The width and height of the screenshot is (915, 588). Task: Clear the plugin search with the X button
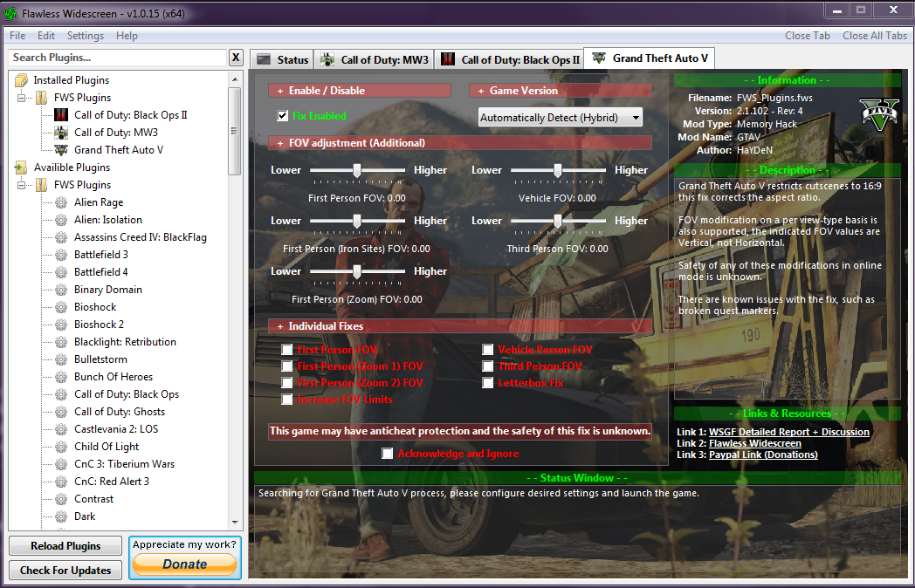236,58
